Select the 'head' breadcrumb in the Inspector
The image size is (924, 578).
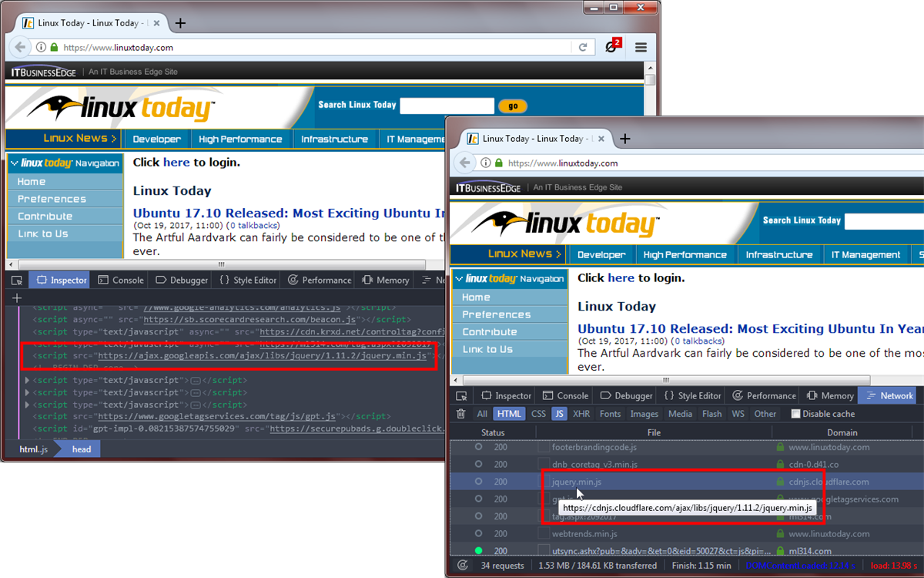tap(82, 449)
